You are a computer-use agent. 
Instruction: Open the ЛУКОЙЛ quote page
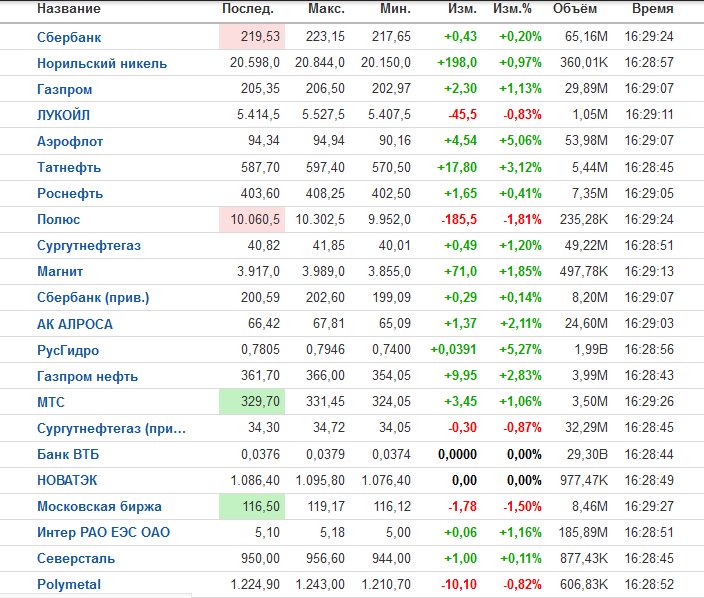63,115
